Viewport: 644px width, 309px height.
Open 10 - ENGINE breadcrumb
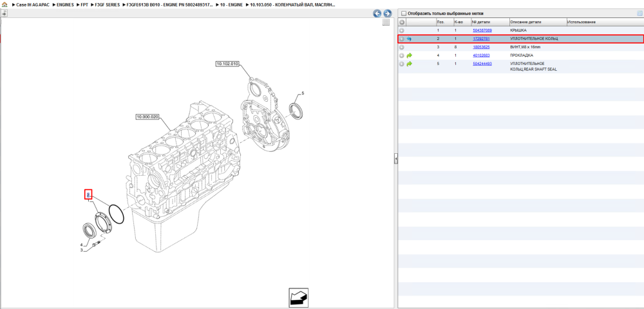231,5
